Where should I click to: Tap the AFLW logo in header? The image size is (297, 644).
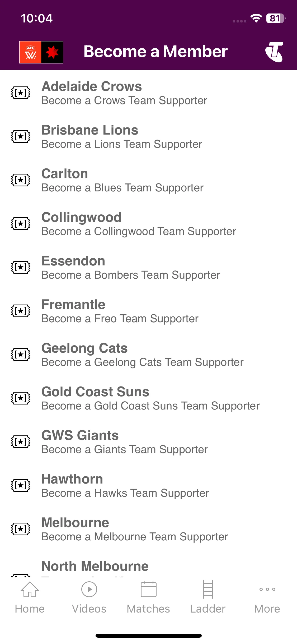tap(41, 52)
